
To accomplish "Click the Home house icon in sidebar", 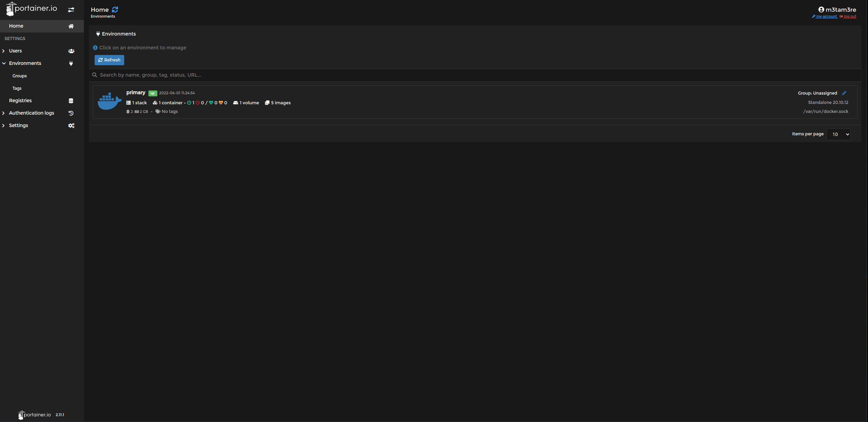I will (x=71, y=26).
